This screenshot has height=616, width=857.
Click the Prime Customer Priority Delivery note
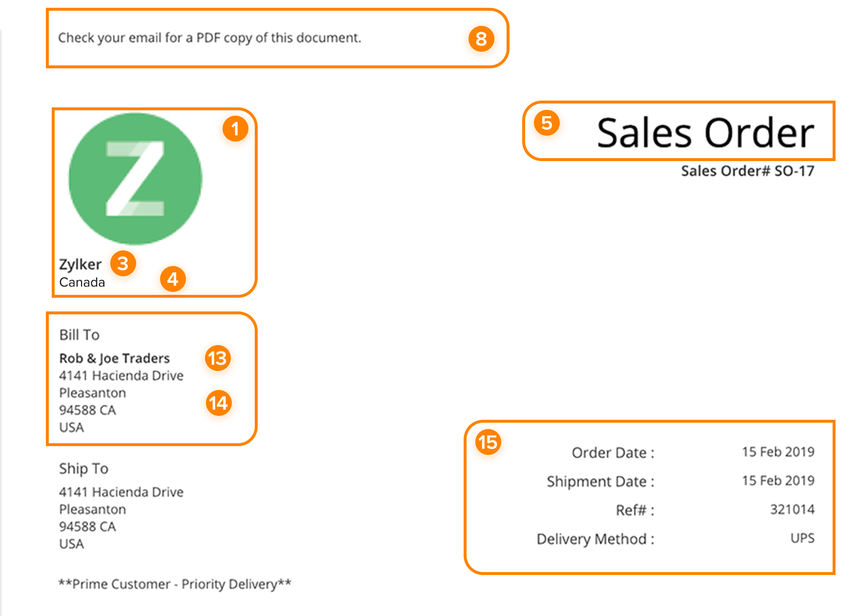point(175,584)
